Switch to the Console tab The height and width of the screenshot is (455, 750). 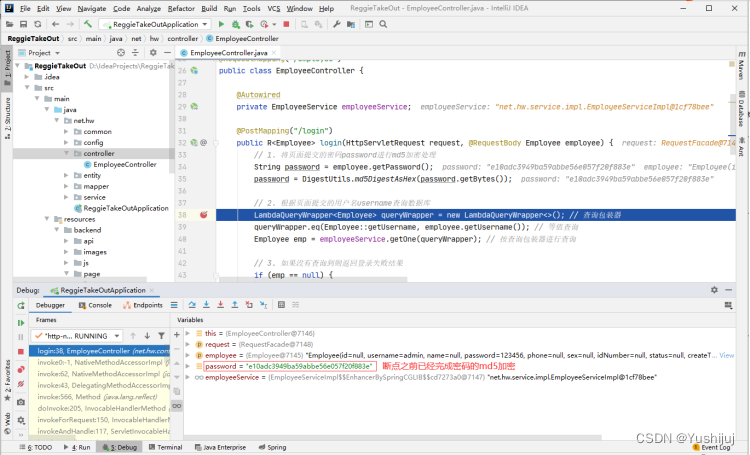pos(95,305)
